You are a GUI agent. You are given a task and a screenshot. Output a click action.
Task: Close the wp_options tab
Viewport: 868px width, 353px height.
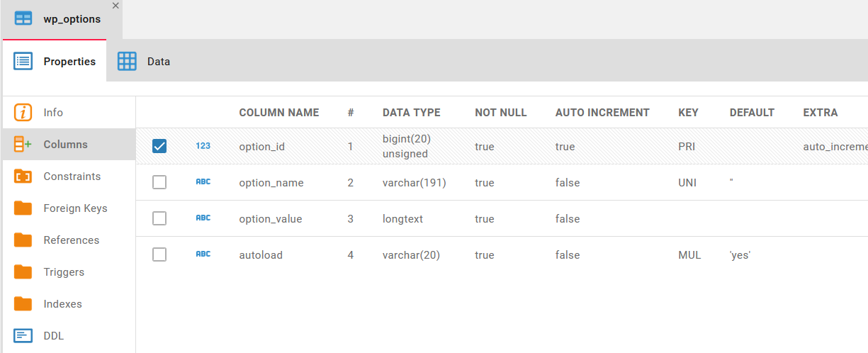pyautogui.click(x=115, y=6)
